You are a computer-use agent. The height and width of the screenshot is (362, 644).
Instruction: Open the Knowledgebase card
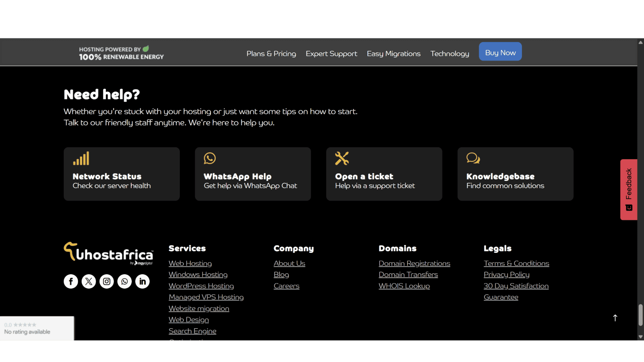point(515,174)
